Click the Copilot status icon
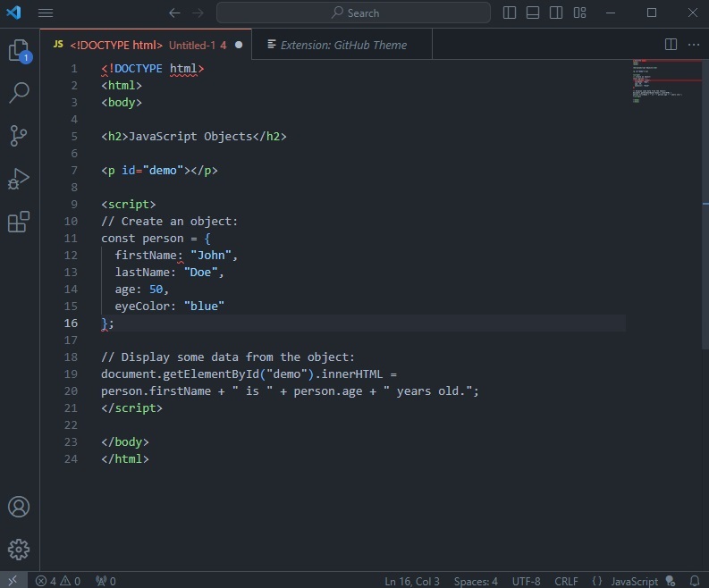 pyautogui.click(x=671, y=581)
